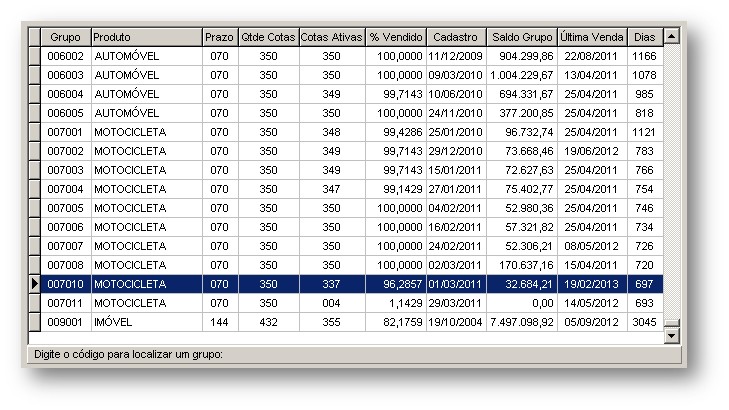This screenshot has width=729, height=410.
Task: Click prazo value 144
Action: [x=220, y=323]
